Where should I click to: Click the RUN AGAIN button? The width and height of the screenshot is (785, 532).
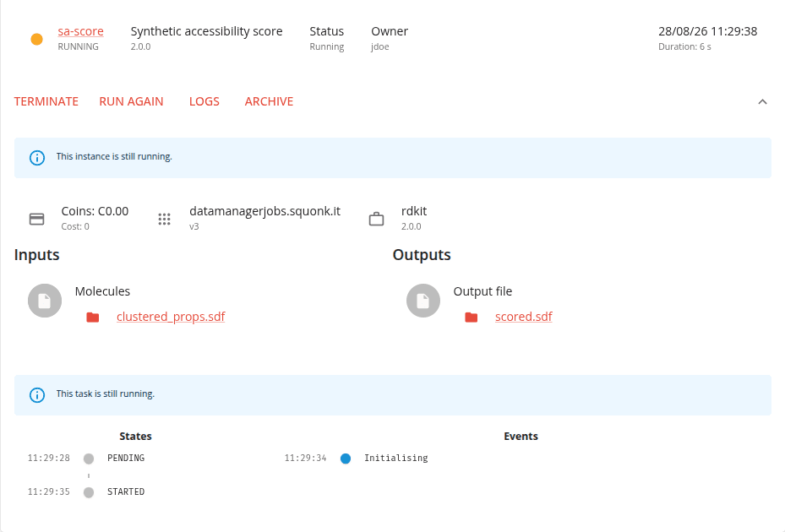click(131, 101)
